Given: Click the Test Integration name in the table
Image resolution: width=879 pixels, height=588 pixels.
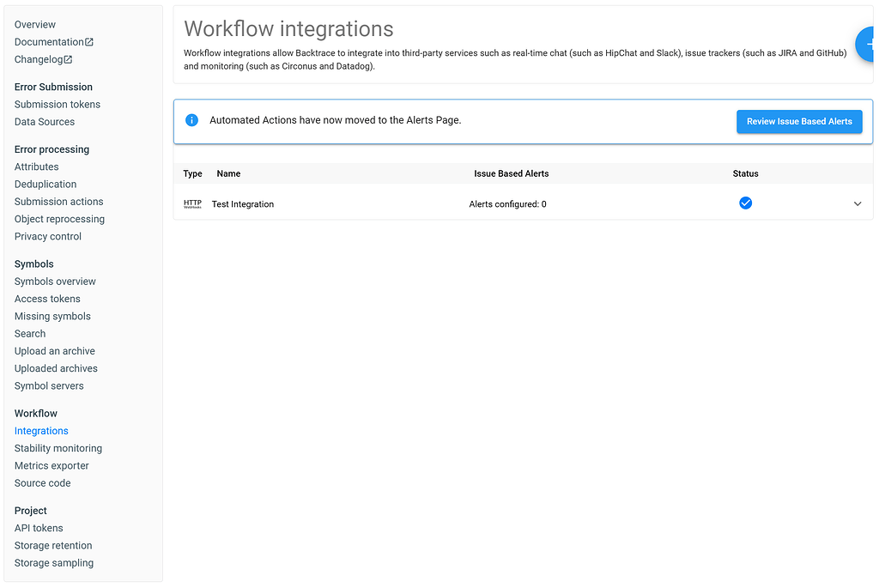Looking at the screenshot, I should (243, 203).
